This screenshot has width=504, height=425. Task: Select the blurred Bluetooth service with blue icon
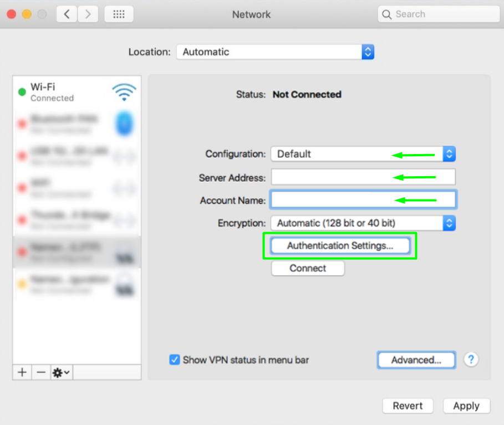tap(77, 124)
